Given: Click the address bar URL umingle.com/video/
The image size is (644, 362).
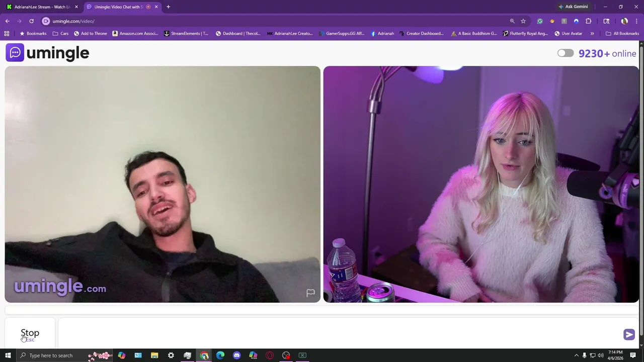Looking at the screenshot, I should click(x=73, y=21).
